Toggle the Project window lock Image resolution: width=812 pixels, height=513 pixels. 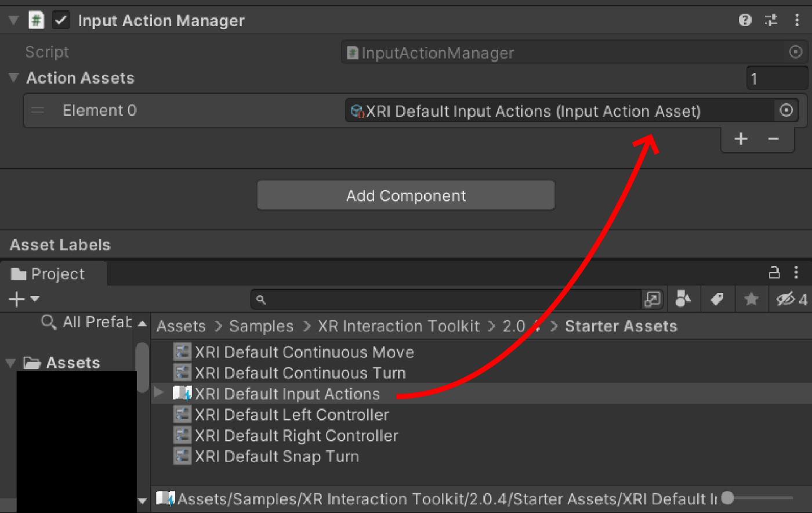pos(774,272)
